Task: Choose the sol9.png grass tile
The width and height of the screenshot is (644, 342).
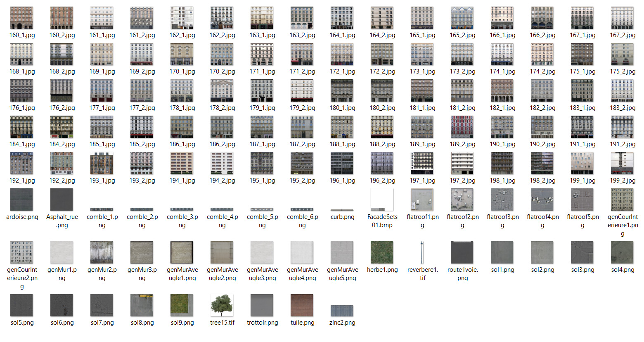Action: coord(182,305)
